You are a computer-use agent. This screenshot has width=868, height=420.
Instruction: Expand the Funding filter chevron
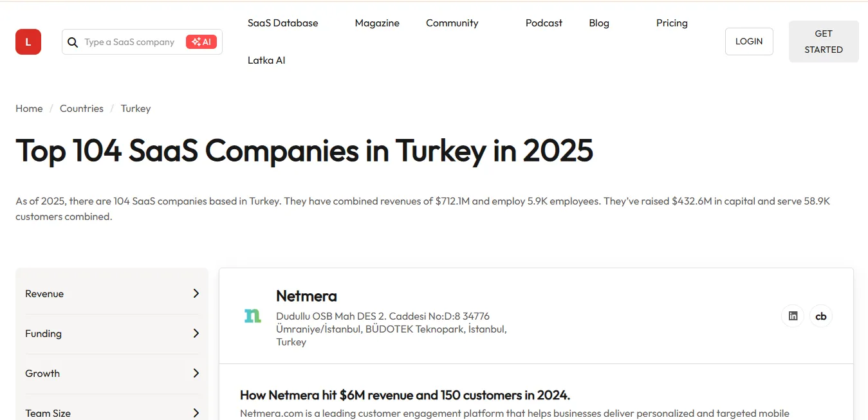196,333
